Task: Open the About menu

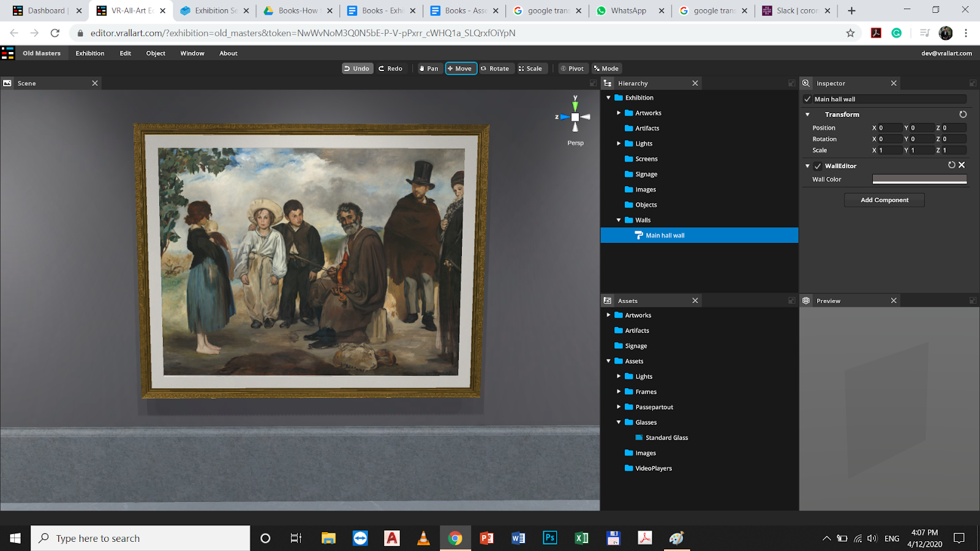Action: click(x=228, y=53)
